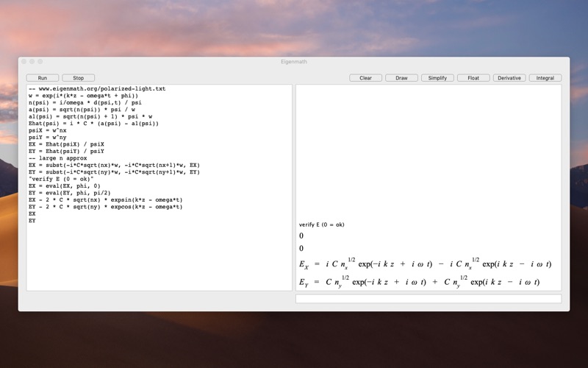Click the Float button
This screenshot has height=368, width=588.
(x=473, y=78)
